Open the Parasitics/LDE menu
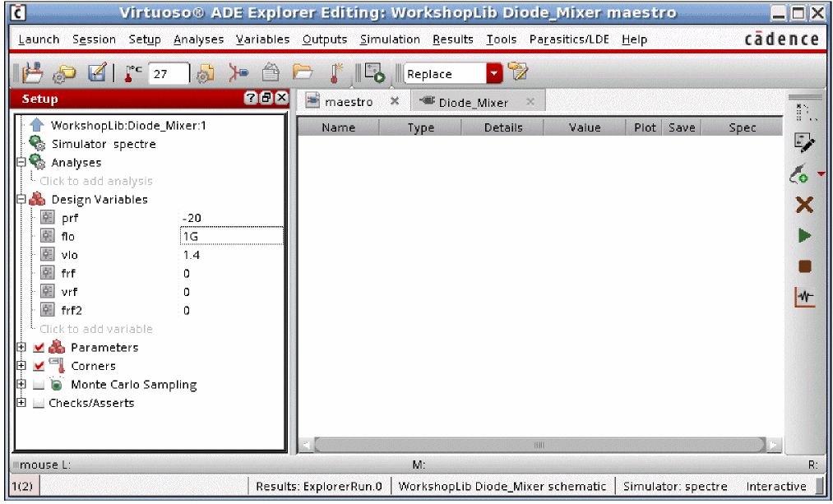 tap(569, 39)
